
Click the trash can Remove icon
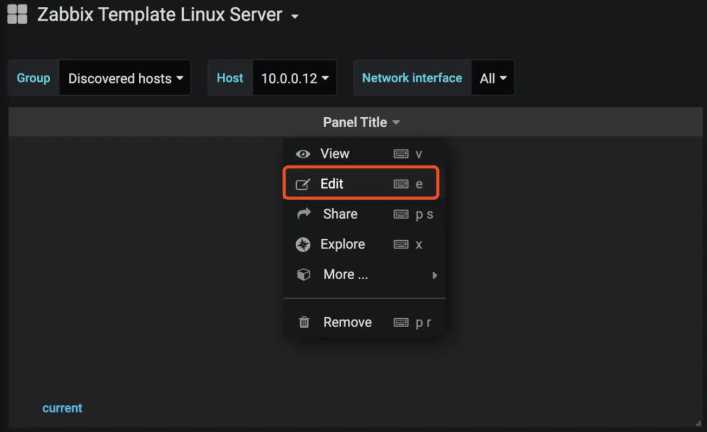[x=304, y=322]
